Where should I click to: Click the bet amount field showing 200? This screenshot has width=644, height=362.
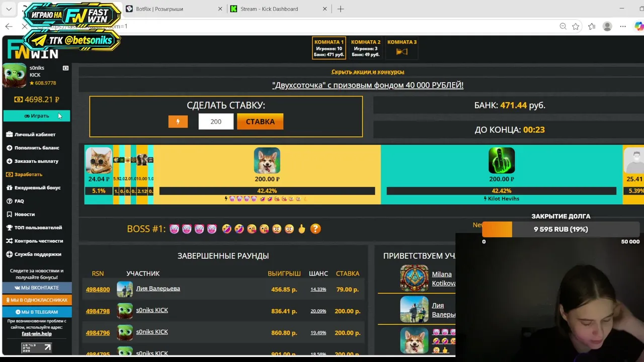point(216,122)
